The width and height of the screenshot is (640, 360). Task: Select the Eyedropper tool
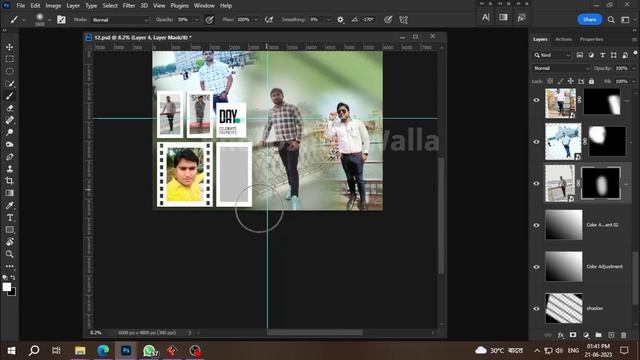[x=9, y=205]
